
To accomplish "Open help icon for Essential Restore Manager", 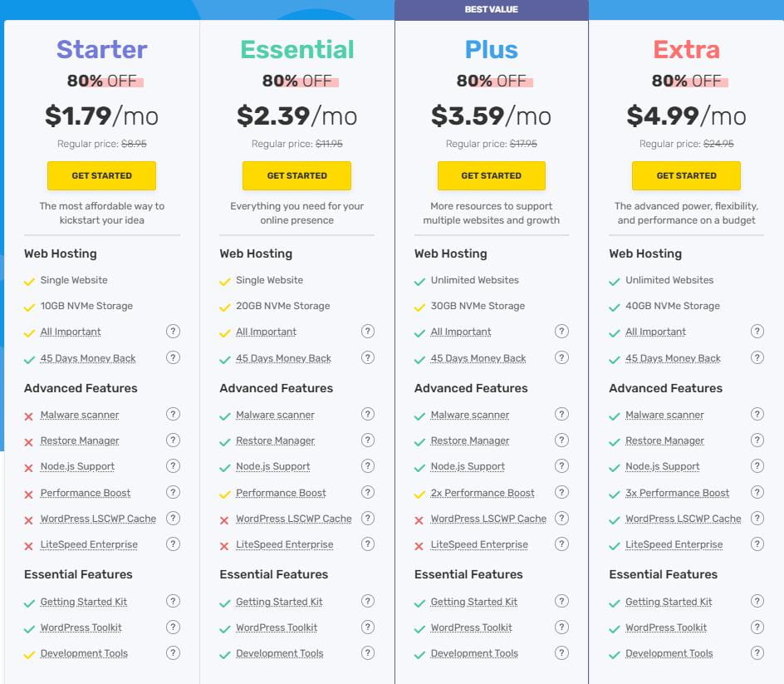I will 368,440.
